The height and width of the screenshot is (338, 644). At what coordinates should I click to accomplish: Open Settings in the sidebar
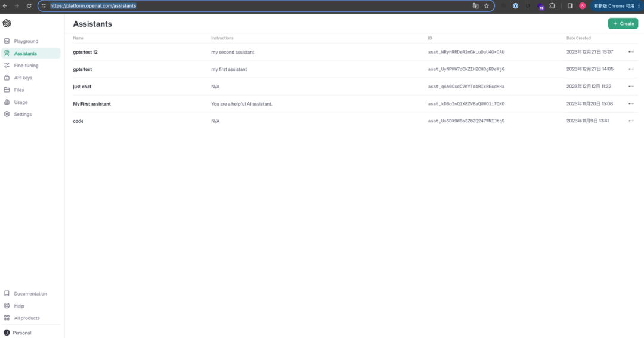[x=31, y=114]
